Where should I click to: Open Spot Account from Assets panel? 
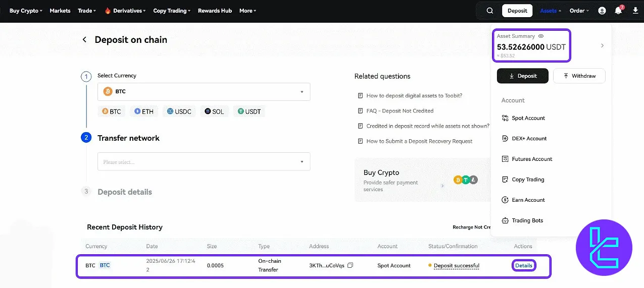[x=523, y=118]
